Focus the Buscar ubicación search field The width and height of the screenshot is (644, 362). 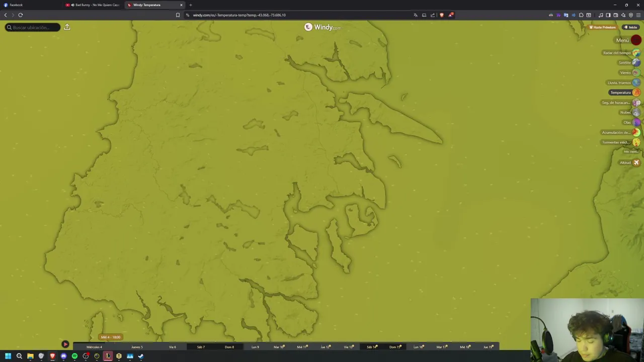[x=32, y=27]
